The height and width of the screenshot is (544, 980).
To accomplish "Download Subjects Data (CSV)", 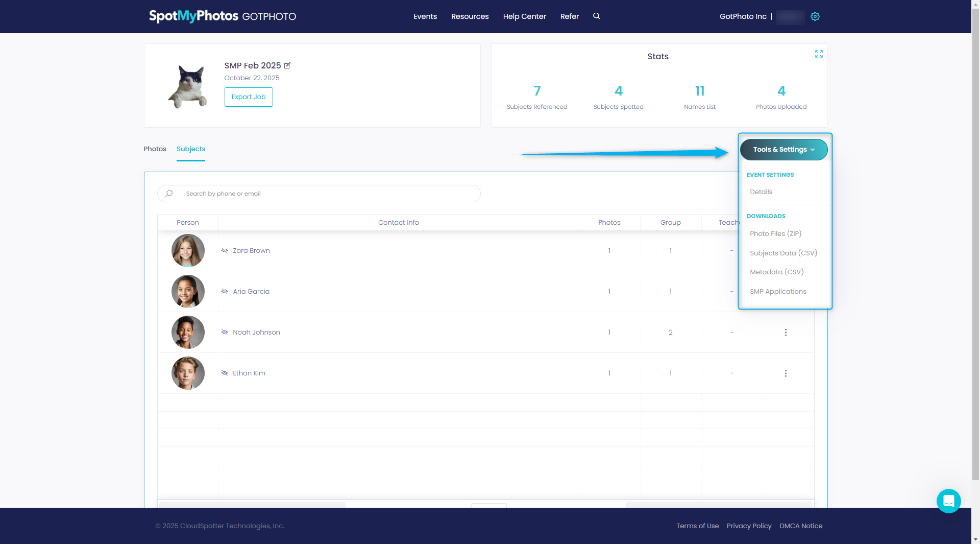I will point(783,253).
